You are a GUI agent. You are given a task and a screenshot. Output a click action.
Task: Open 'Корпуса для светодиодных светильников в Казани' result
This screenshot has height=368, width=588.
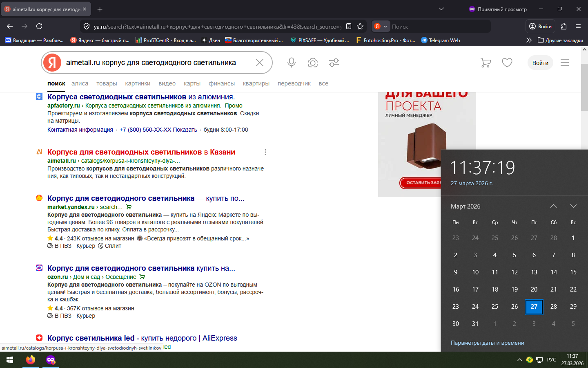pyautogui.click(x=141, y=152)
